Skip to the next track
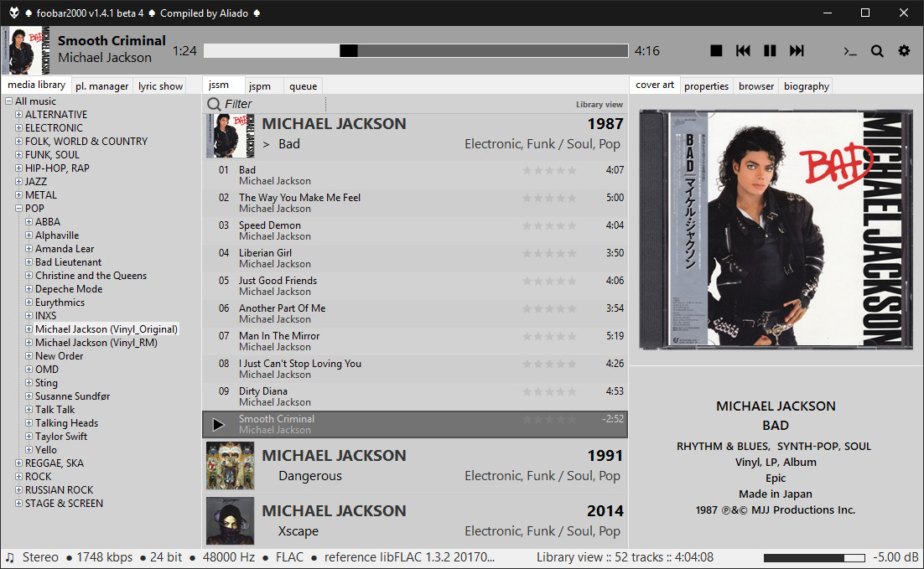Screen dimensions: 924x569 [x=797, y=51]
